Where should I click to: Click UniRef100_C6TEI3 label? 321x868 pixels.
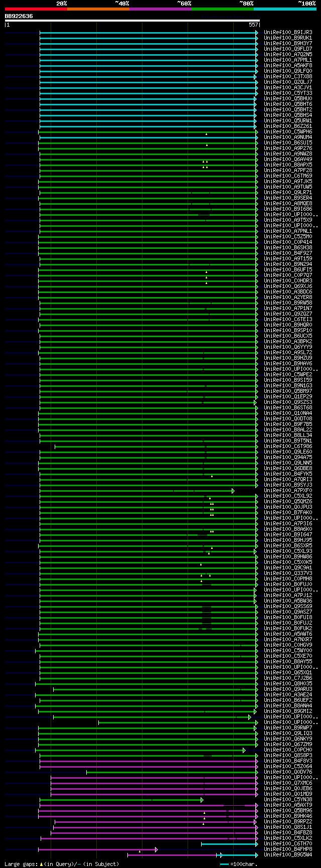click(x=288, y=320)
